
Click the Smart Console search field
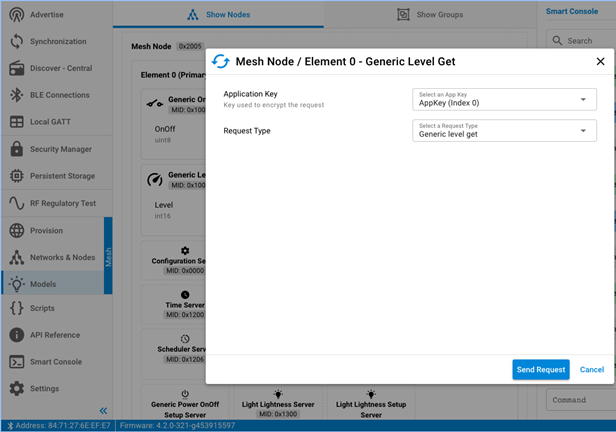[x=585, y=41]
